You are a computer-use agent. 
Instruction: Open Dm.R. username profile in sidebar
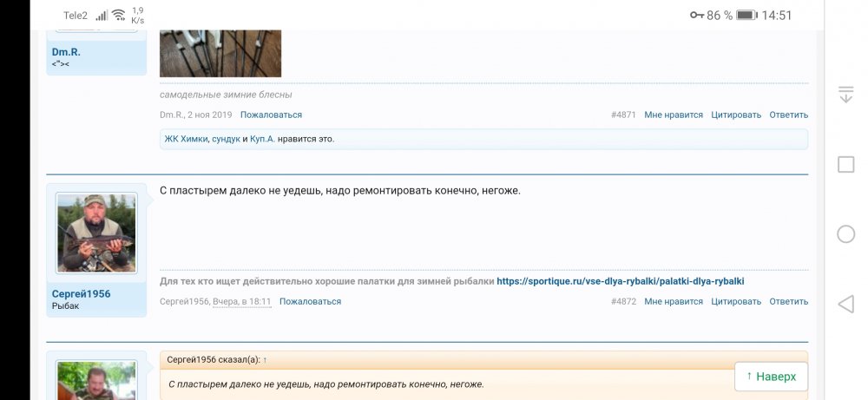coord(67,52)
